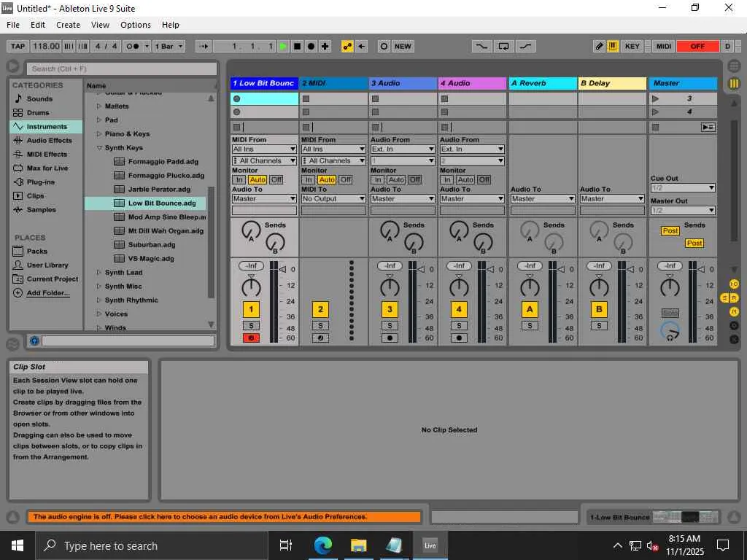Open track 3 Audio From Ext. In dropdown
This screenshot has width=747, height=560.
click(x=403, y=149)
